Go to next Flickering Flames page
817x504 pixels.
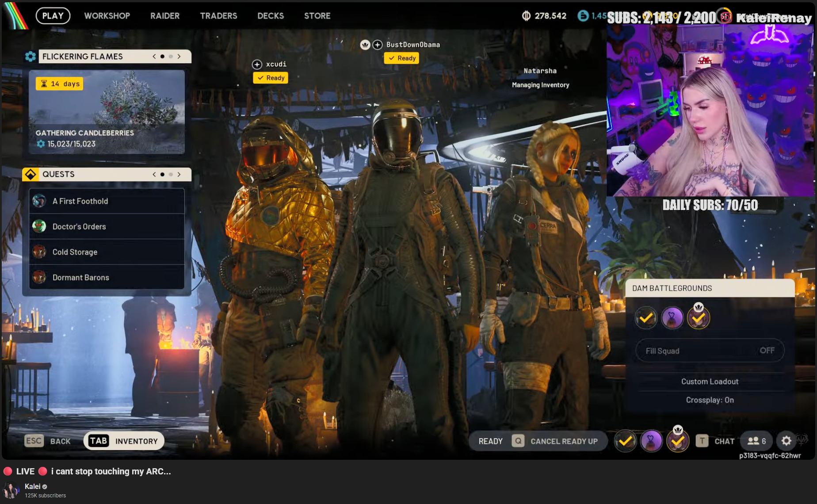pyautogui.click(x=179, y=57)
